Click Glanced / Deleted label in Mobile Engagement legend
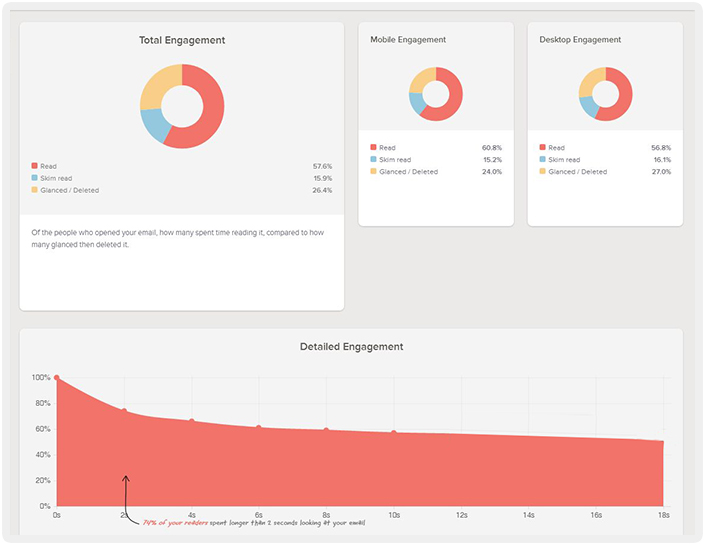 click(x=408, y=172)
